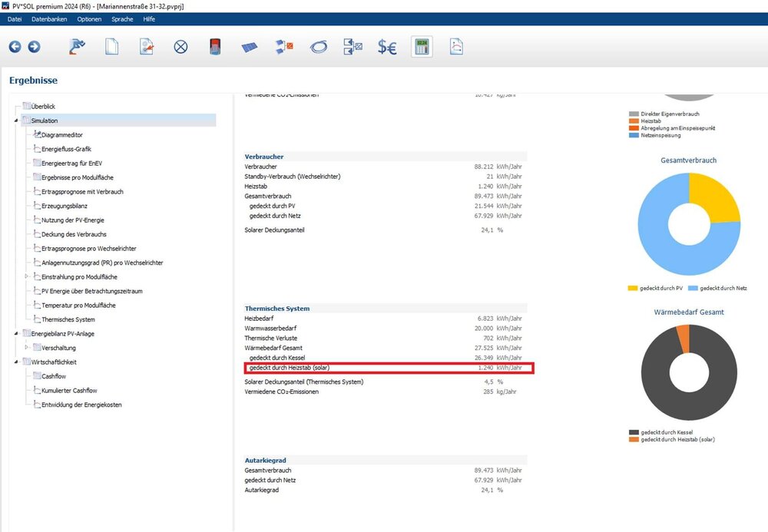Image resolution: width=768 pixels, height=532 pixels.
Task: Select Deckung des Verbrauchs
Action: (x=74, y=234)
